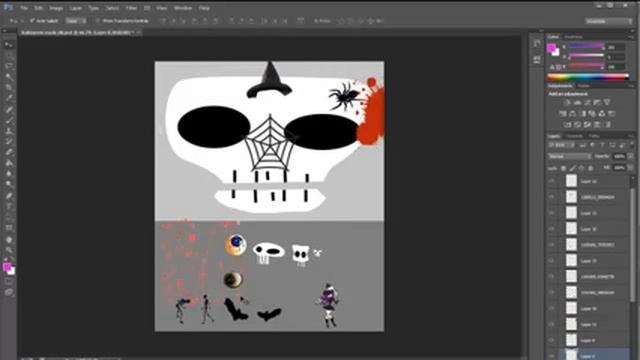Toggle the Auto-Select checkbox

click(x=32, y=20)
